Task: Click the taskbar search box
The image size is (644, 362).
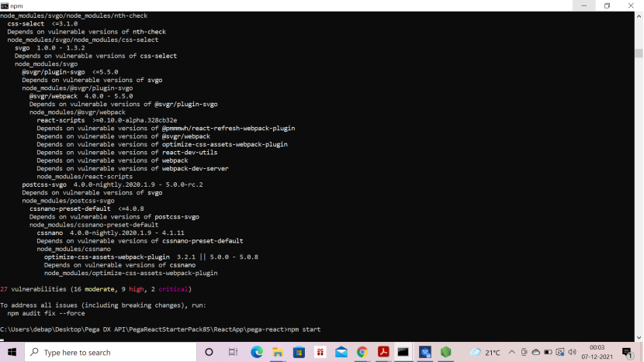Action: 111,352
